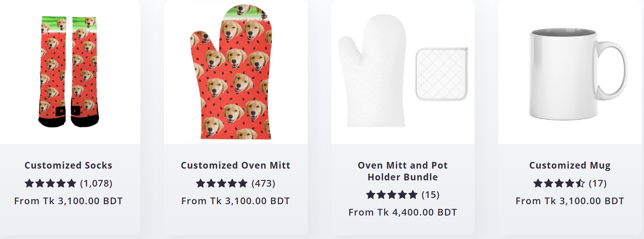Click the bundle price From Tk 4,400.00 BDT
Image resolution: width=644 pixels, height=239 pixels.
[403, 212]
